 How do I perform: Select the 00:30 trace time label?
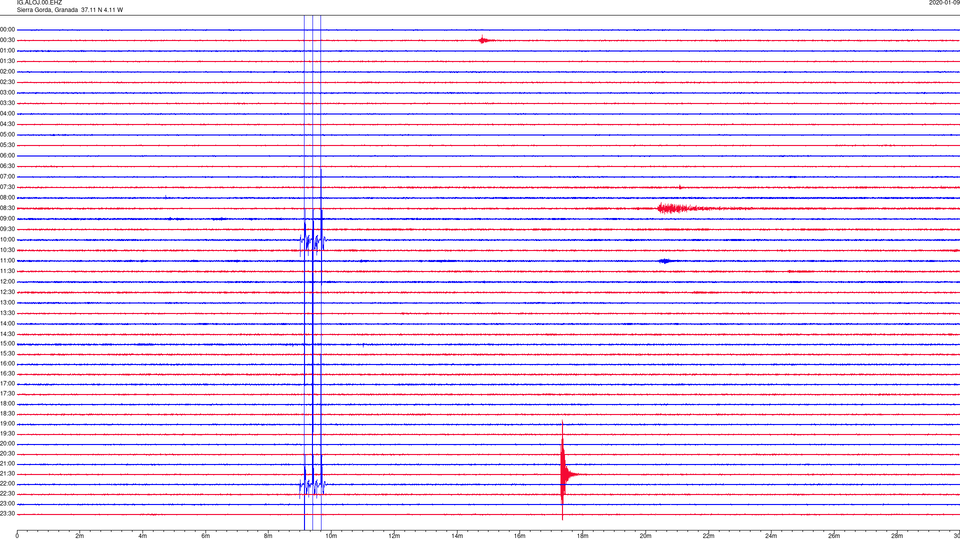pyautogui.click(x=7, y=40)
